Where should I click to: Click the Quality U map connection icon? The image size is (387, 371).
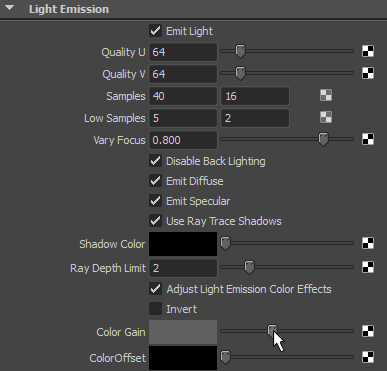[x=368, y=51]
